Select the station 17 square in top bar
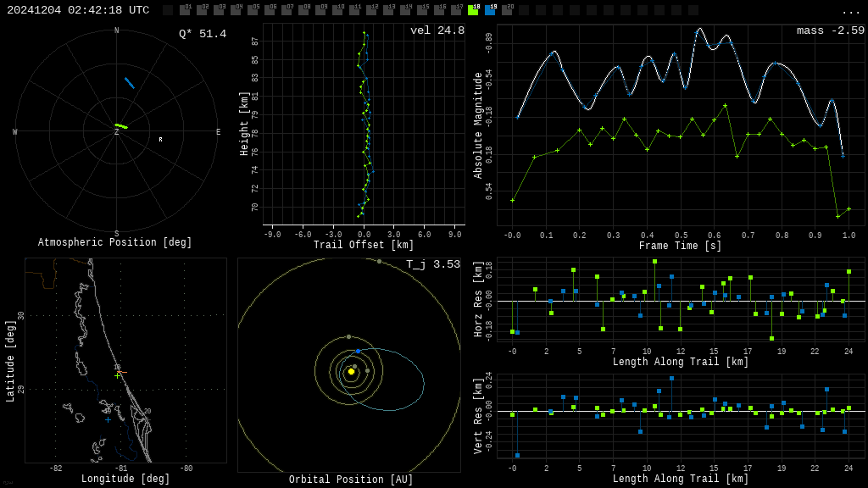This screenshot has width=868, height=488. coord(457,10)
